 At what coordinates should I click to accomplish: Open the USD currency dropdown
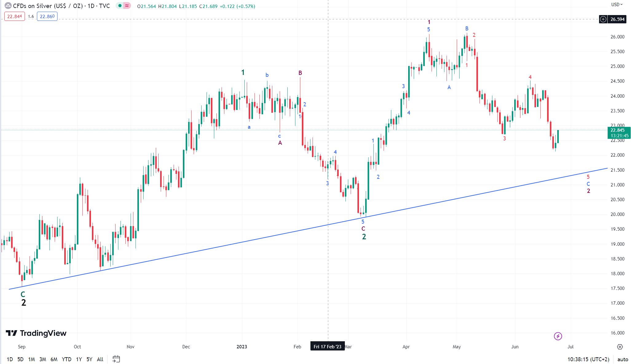[x=617, y=4]
